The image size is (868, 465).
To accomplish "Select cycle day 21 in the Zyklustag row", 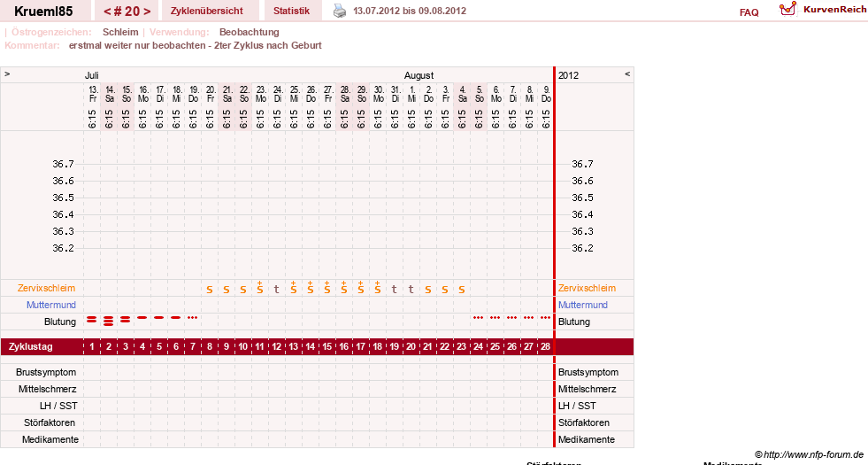I will coord(428,347).
